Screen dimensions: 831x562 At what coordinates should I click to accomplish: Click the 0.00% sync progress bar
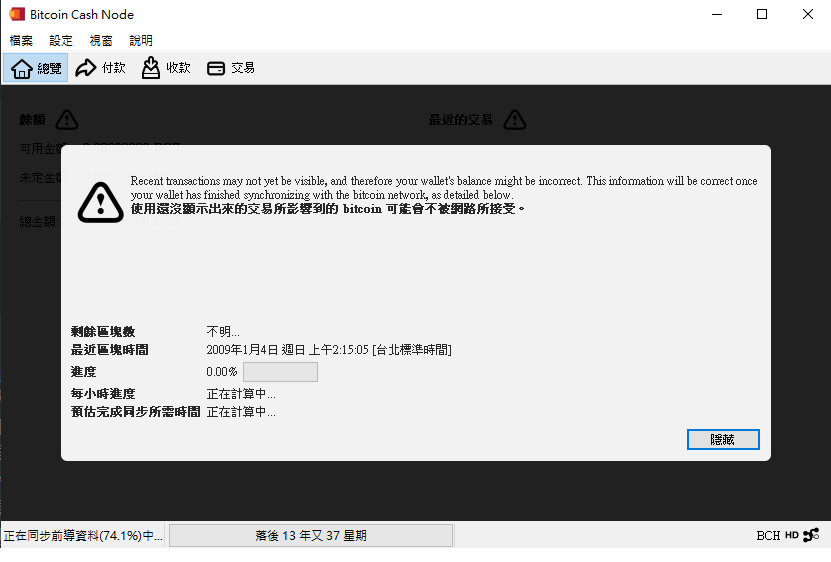280,372
